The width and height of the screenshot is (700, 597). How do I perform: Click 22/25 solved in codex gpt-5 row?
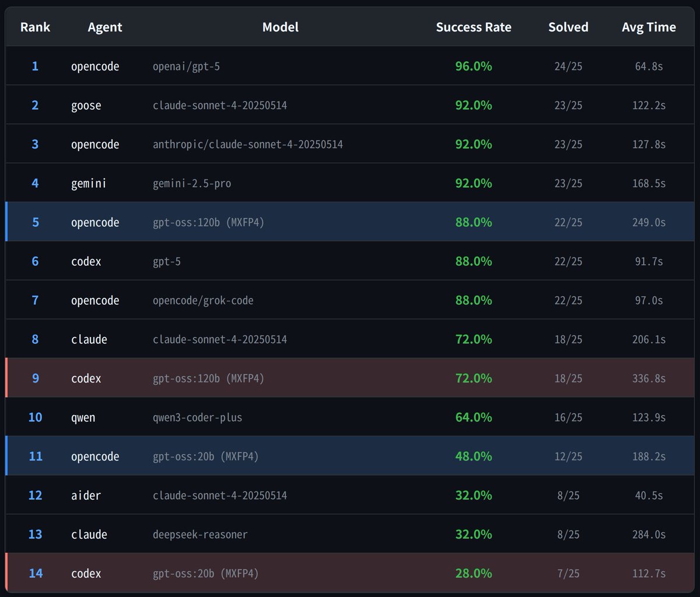(568, 262)
